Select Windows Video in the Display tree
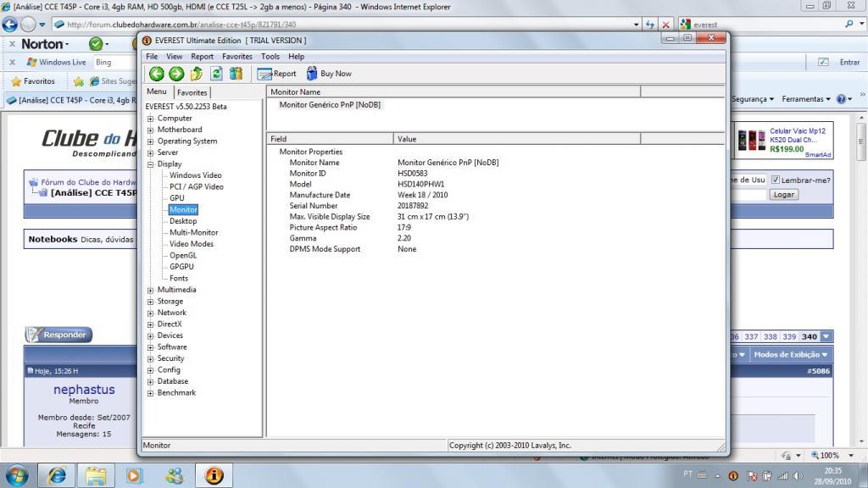The width and height of the screenshot is (868, 488). pyautogui.click(x=196, y=175)
